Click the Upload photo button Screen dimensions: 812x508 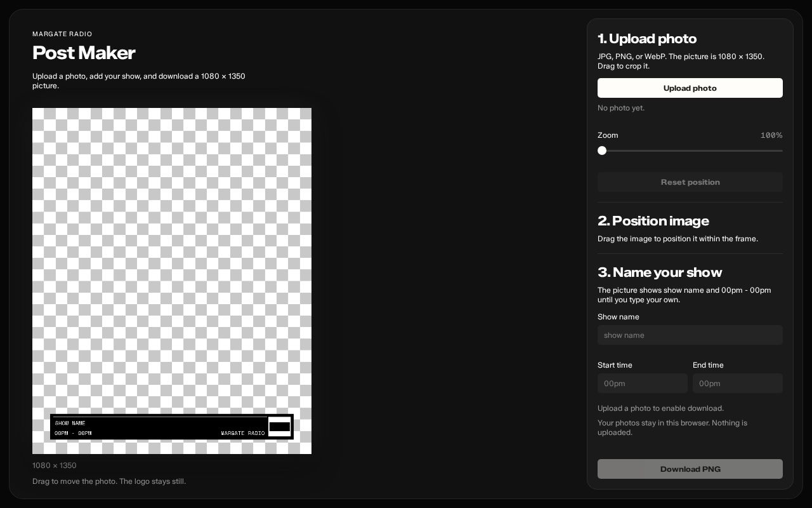tap(690, 88)
